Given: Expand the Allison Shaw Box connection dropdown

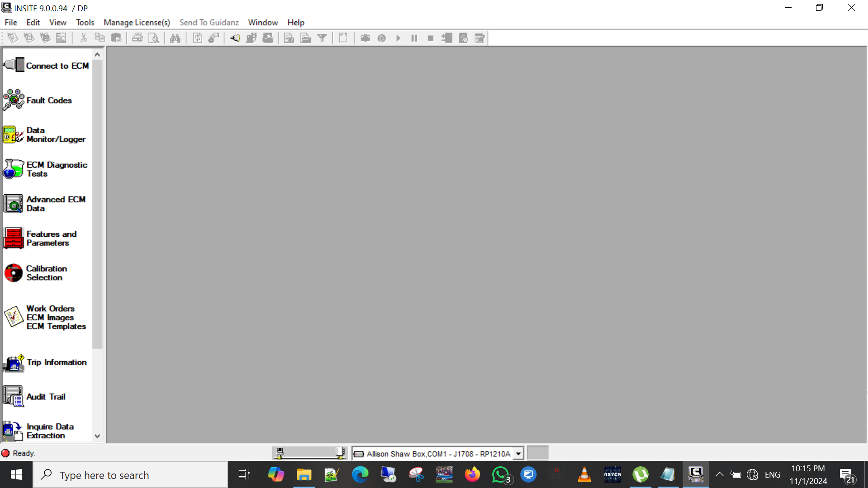Looking at the screenshot, I should pos(518,454).
